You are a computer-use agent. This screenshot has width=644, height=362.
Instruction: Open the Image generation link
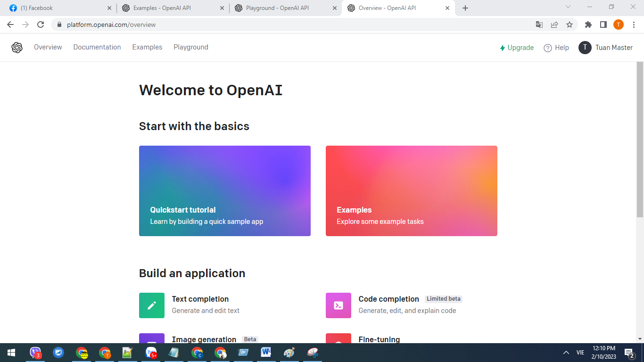point(204,339)
